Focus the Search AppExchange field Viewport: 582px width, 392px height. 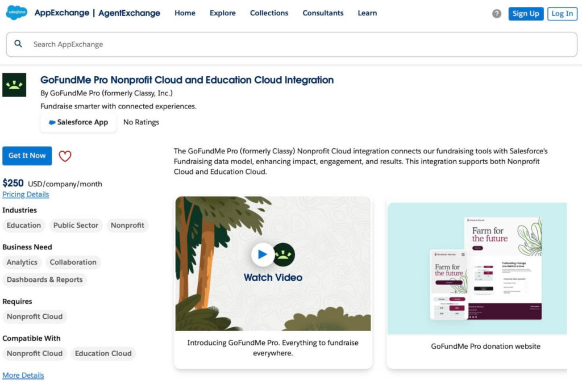292,44
